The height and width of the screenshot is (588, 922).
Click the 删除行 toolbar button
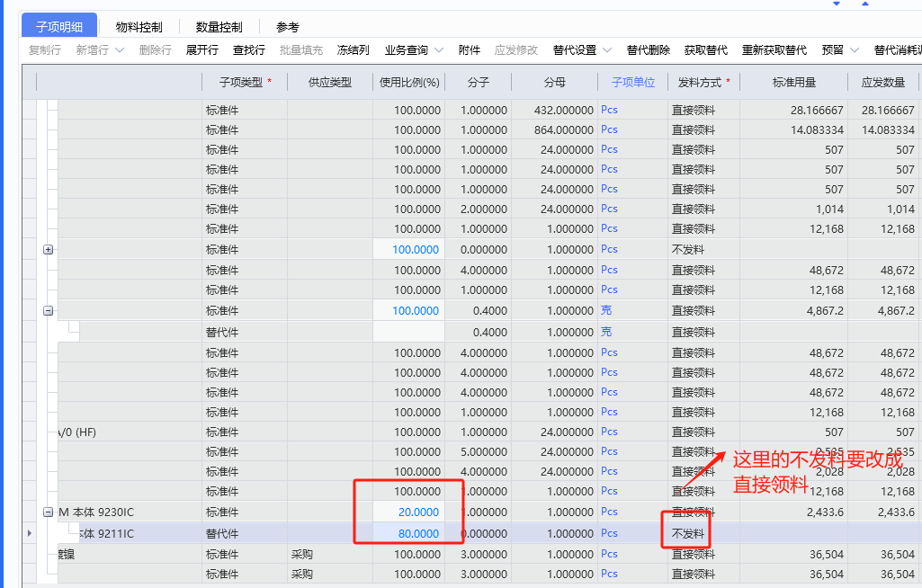tap(156, 50)
